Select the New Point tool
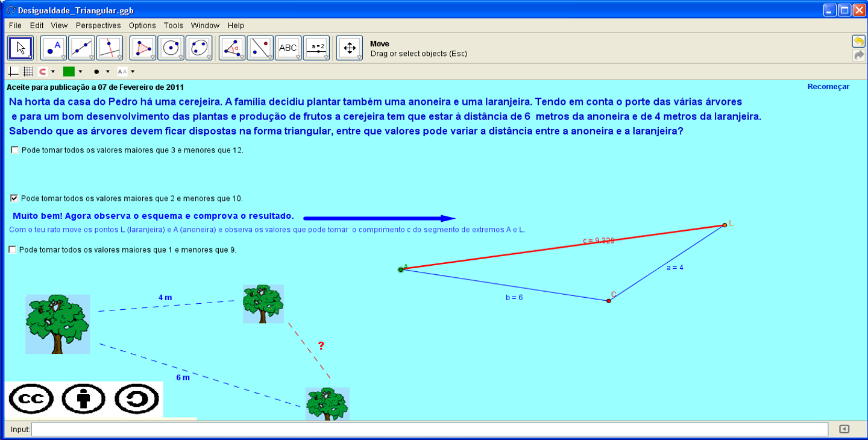 pyautogui.click(x=53, y=48)
